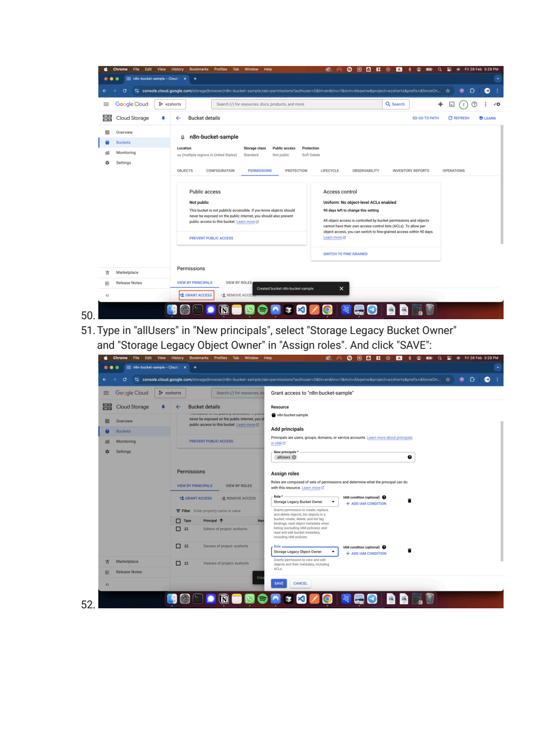
Task: Open the ezshorts project selector in upper screenshot
Action: point(170,104)
